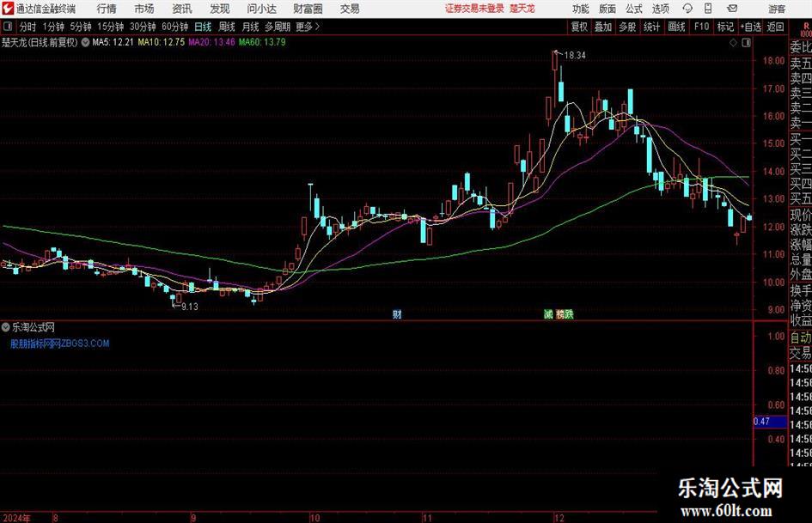Image resolution: width=812 pixels, height=523 pixels.
Task: Open the 版面 menu
Action: (x=607, y=9)
